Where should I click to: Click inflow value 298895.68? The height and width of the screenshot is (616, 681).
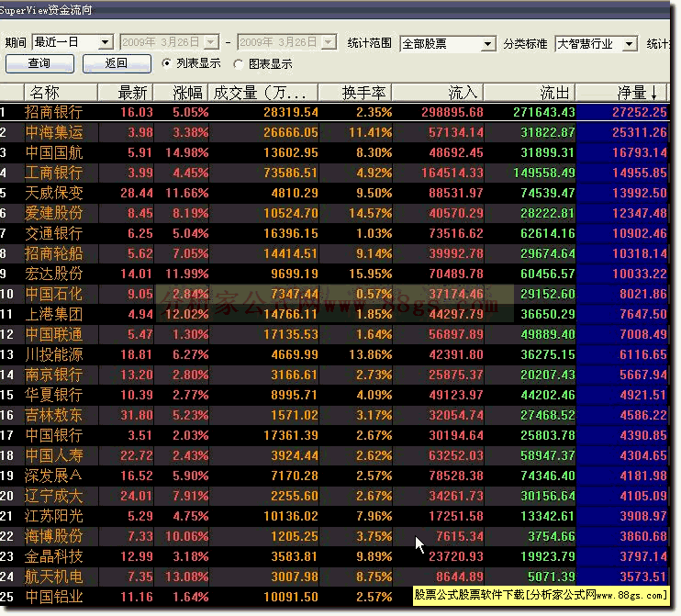(x=452, y=112)
